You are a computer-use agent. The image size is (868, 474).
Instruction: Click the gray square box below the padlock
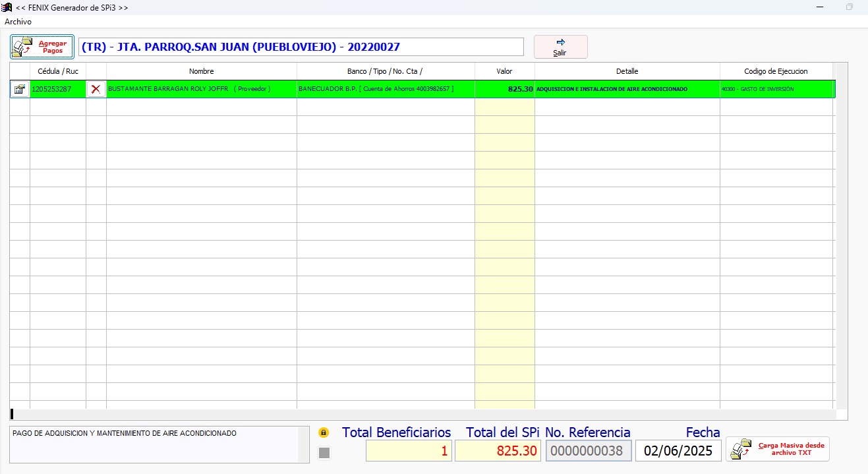pos(324,452)
